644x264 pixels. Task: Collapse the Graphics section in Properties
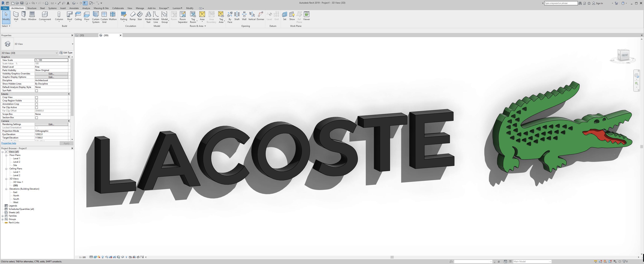(69, 57)
